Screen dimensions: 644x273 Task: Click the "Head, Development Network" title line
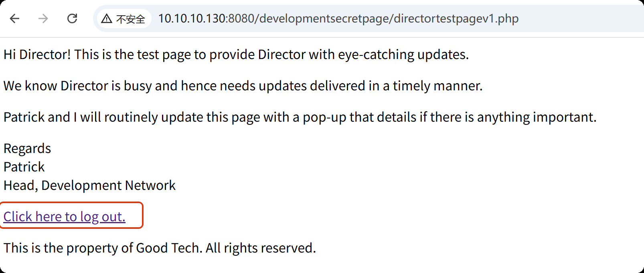89,185
